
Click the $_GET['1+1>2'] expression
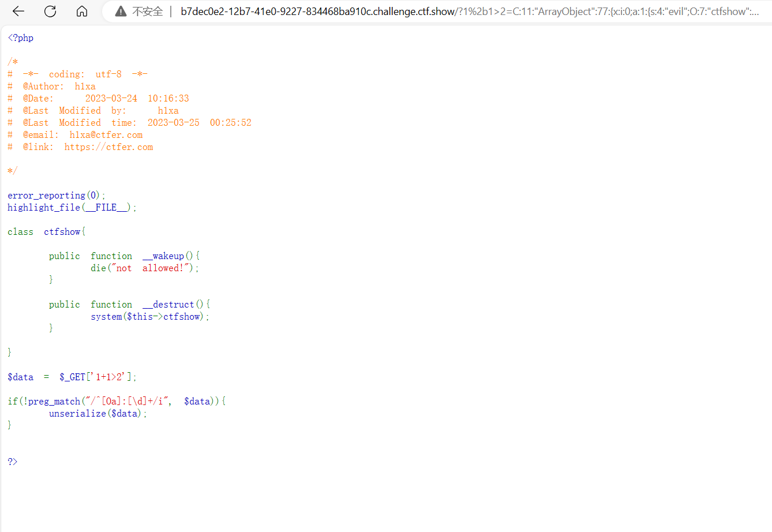96,376
